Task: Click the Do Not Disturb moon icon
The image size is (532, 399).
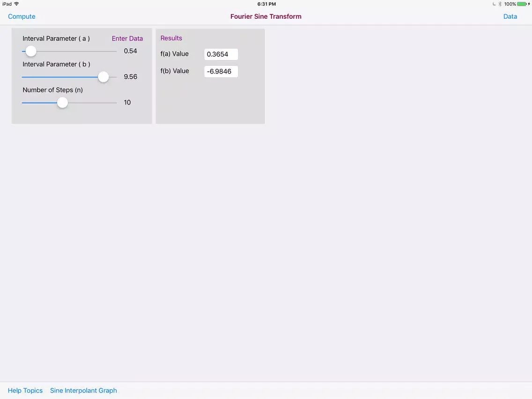Action: (x=494, y=4)
